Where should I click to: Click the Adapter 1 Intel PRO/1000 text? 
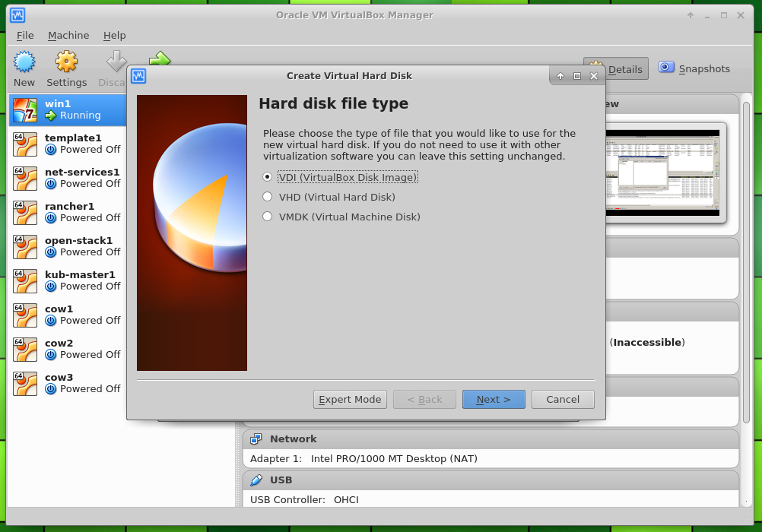[x=364, y=458]
